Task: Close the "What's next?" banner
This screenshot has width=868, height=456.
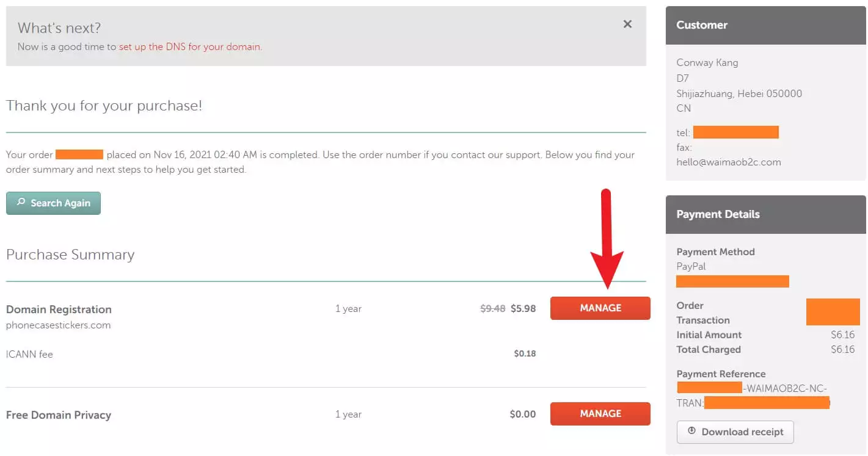Action: [x=627, y=24]
